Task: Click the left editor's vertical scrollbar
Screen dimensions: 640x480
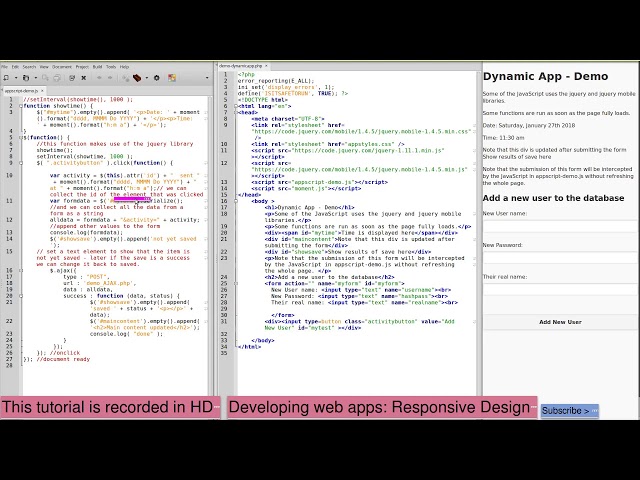Action: point(211,245)
